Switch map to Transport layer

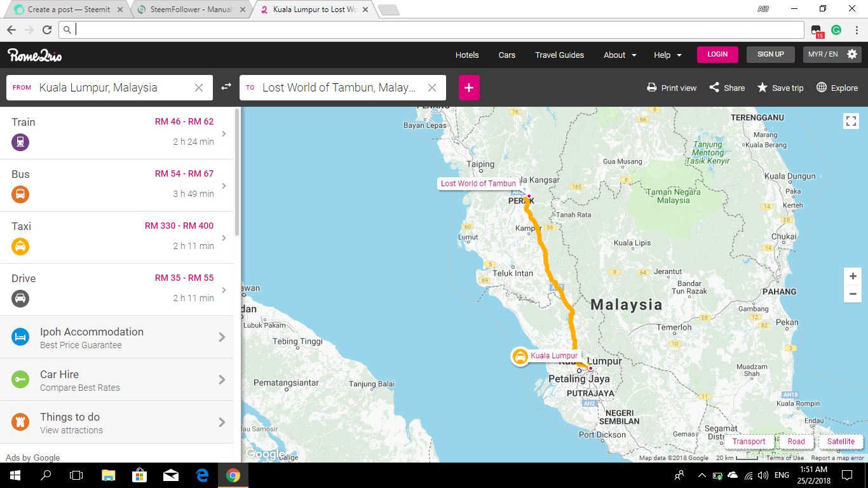(x=749, y=442)
